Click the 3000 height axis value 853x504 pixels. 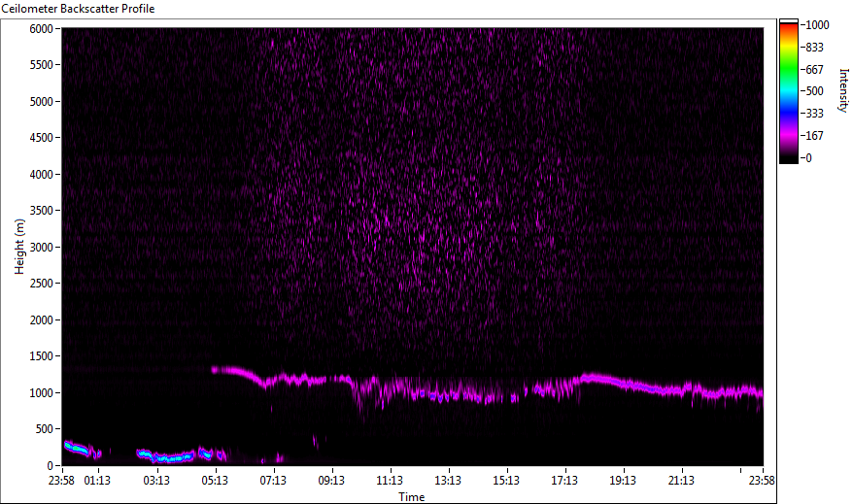(x=42, y=248)
